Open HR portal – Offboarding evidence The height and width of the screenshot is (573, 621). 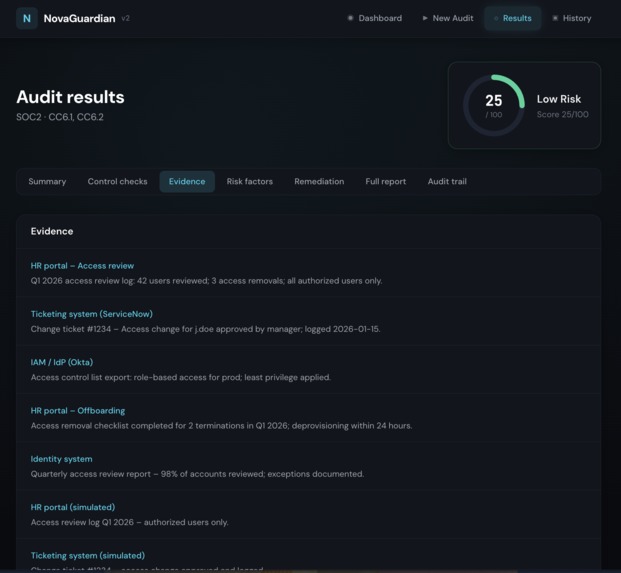click(78, 411)
